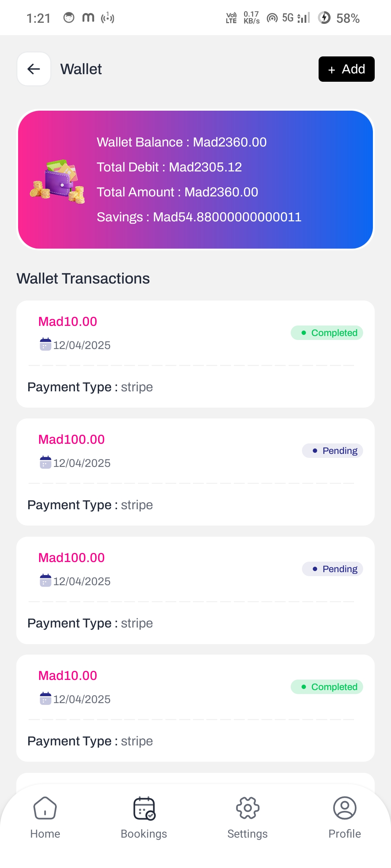The image size is (391, 868).
Task: Tap the Settings gear icon
Action: coord(248,808)
